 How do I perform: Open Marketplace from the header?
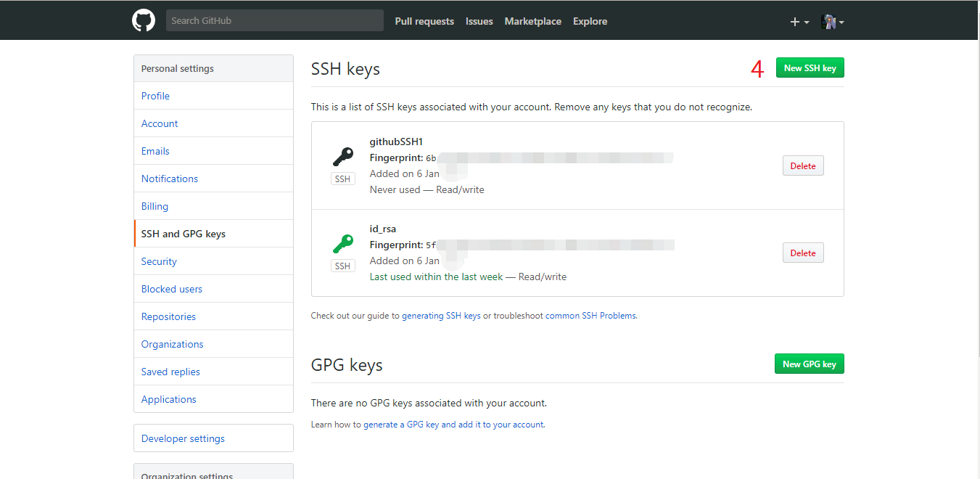tap(532, 22)
